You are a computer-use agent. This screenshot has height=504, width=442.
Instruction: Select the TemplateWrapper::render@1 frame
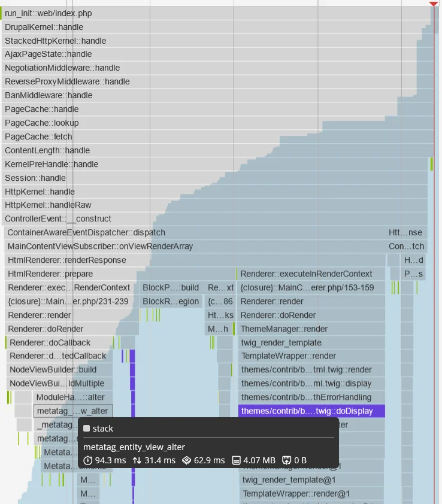click(311, 493)
